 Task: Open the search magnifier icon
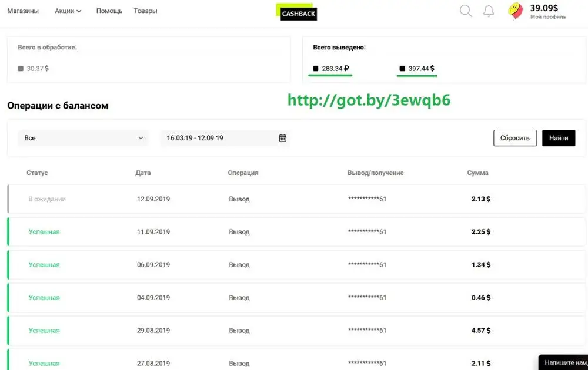pyautogui.click(x=466, y=11)
